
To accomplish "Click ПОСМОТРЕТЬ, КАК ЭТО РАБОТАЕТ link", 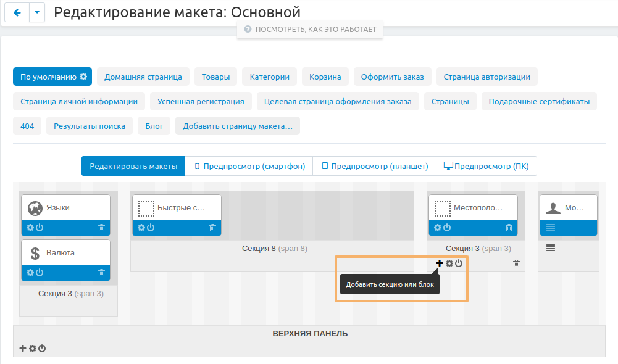I will point(310,28).
